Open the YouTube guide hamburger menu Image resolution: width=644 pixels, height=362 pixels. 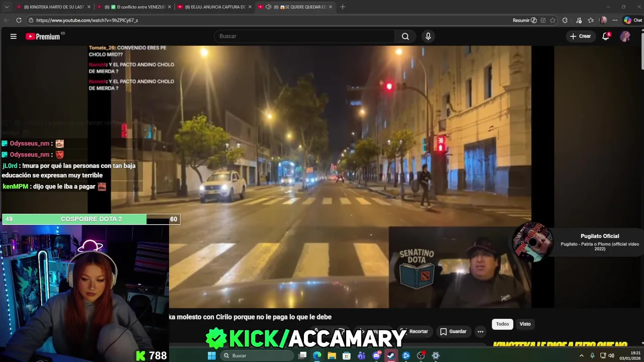[14, 36]
